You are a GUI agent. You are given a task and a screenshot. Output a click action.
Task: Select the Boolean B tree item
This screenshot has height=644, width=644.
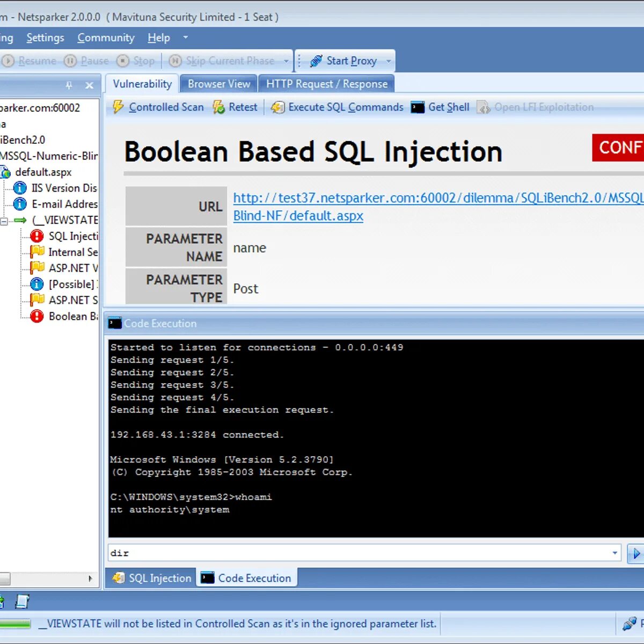pyautogui.click(x=73, y=316)
